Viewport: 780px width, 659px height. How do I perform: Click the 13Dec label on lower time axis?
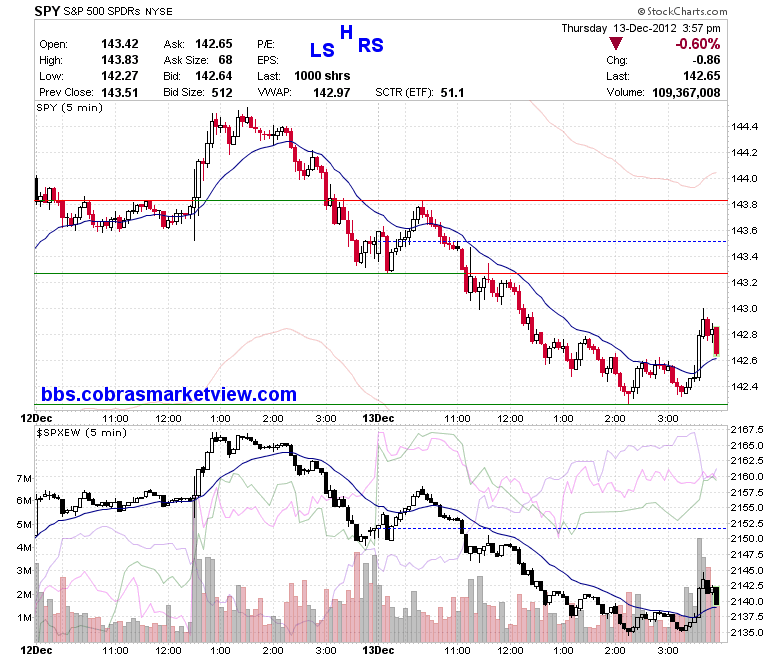coord(378,650)
